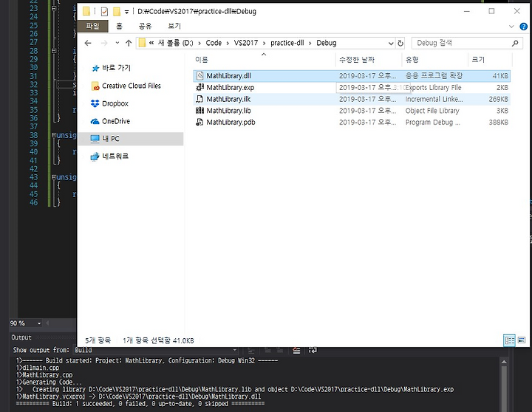532x412 pixels.
Task: Click the MathLibrary.ilk file icon
Action: pyautogui.click(x=199, y=99)
